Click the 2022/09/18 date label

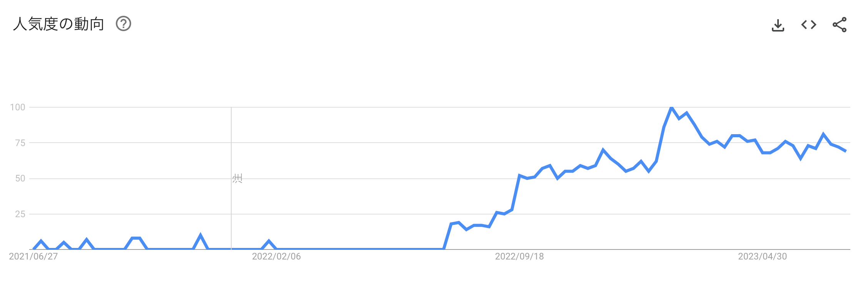pos(519,256)
